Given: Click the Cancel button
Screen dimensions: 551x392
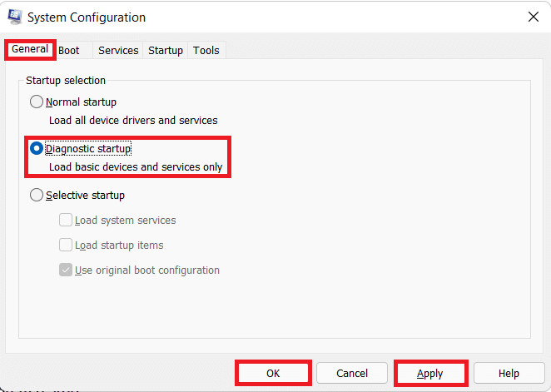Looking at the screenshot, I should click(x=352, y=374).
